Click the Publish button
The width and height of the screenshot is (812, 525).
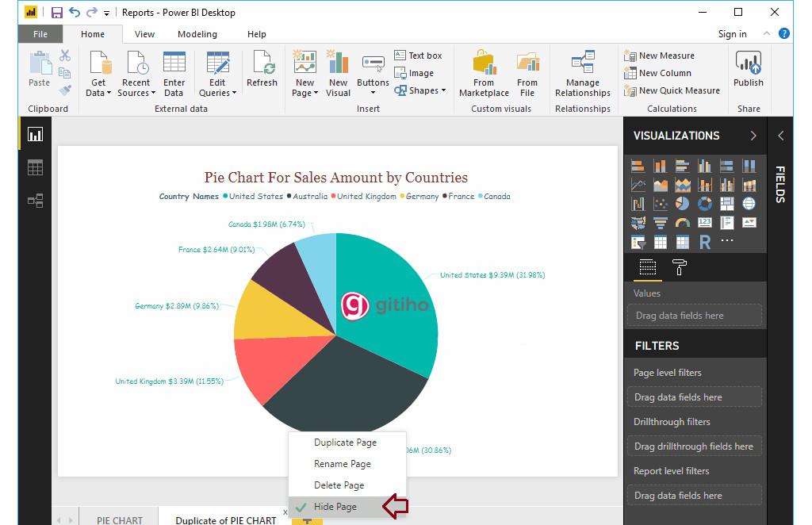[x=749, y=69]
